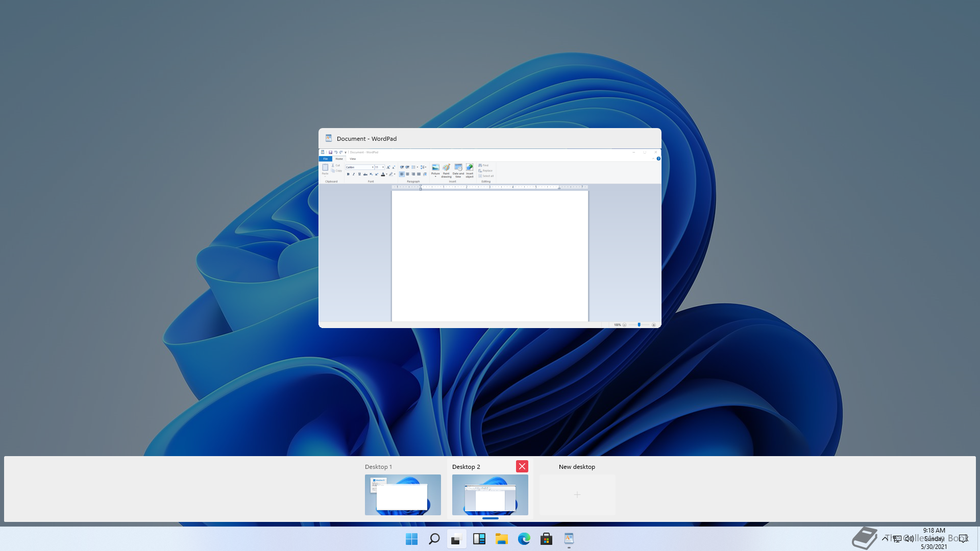The image size is (980, 551).
Task: Open the notification center icon
Action: (x=963, y=538)
